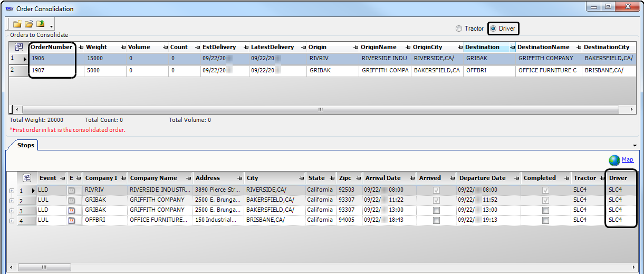The image size is (644, 274).
Task: Check the Completed box for stop 4
Action: click(x=545, y=220)
